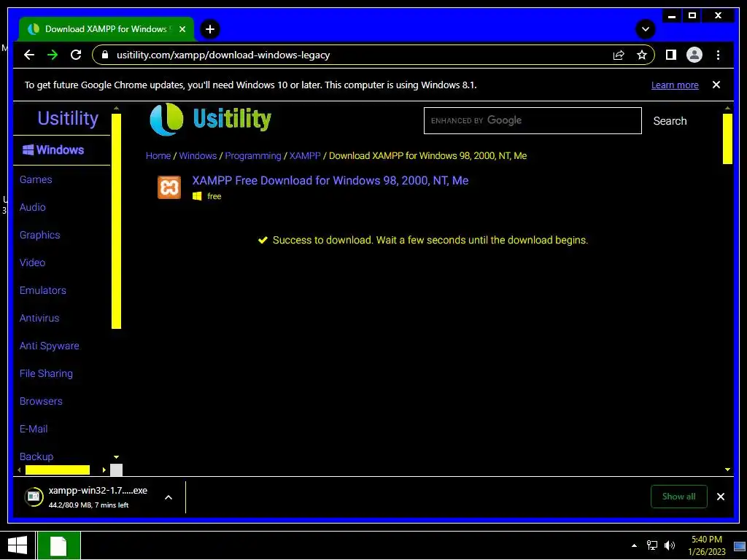Screen dimensions: 747x560
Task: Bookmark this tab with star icon
Action: pos(642,55)
